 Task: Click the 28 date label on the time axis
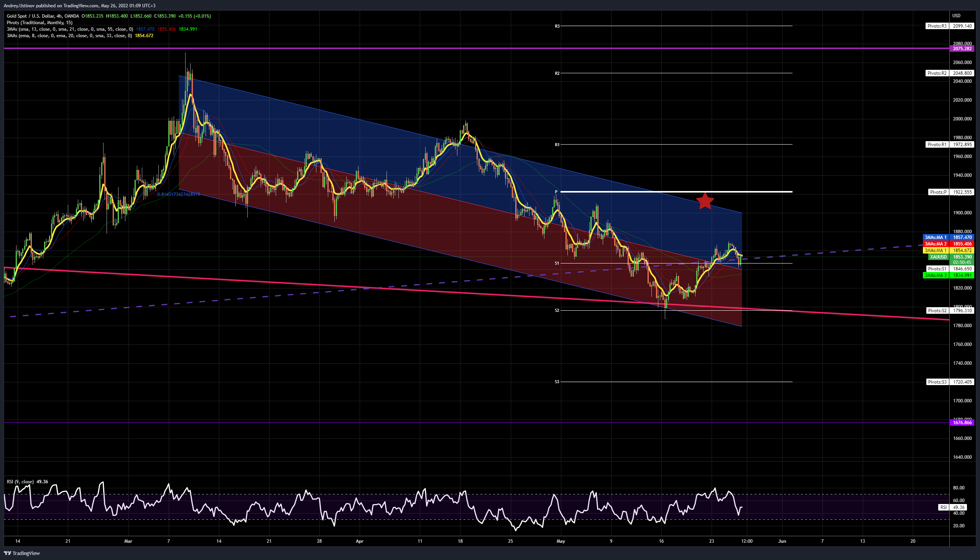(319, 541)
